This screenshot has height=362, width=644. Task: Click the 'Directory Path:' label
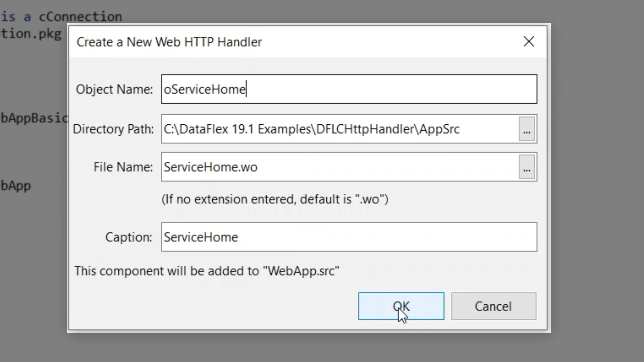tap(113, 129)
